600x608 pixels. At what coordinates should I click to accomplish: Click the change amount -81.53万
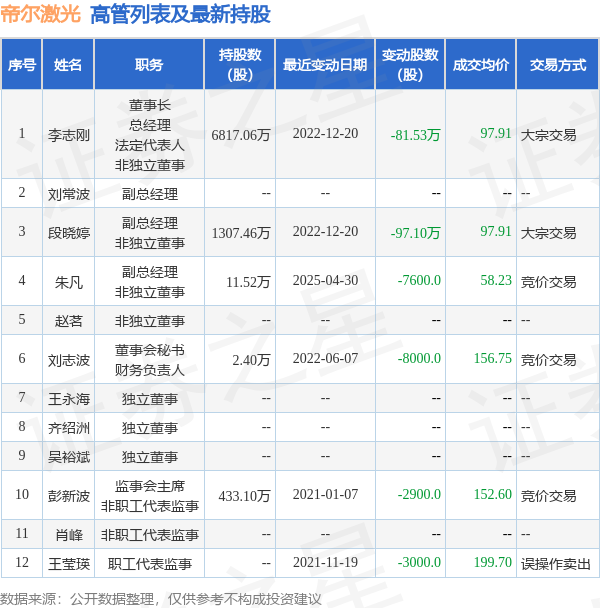(415, 135)
